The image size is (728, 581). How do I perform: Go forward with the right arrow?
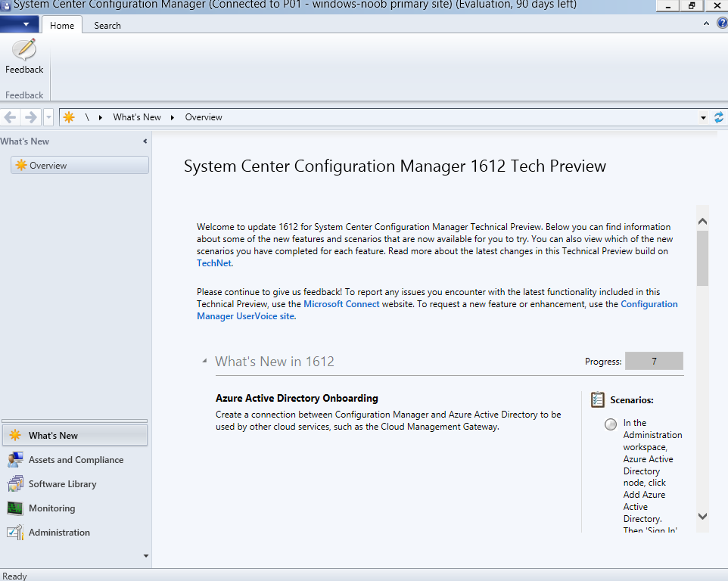coord(30,117)
